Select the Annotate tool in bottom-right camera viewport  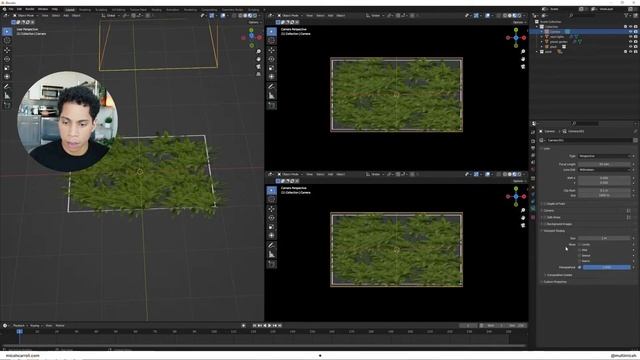click(x=271, y=245)
